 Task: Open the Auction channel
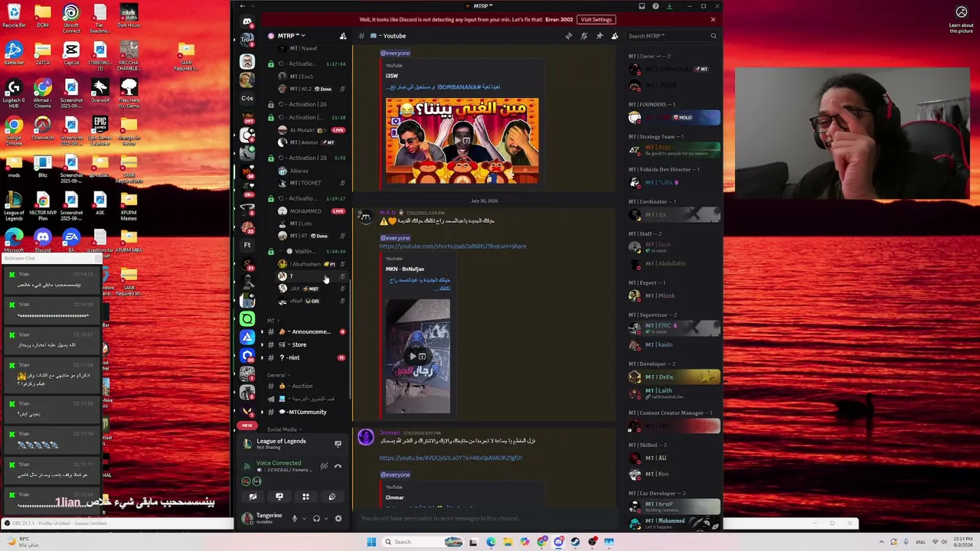click(305, 386)
